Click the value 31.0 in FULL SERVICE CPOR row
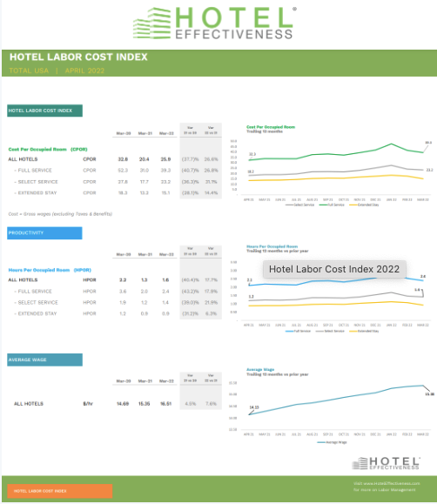 point(144,171)
